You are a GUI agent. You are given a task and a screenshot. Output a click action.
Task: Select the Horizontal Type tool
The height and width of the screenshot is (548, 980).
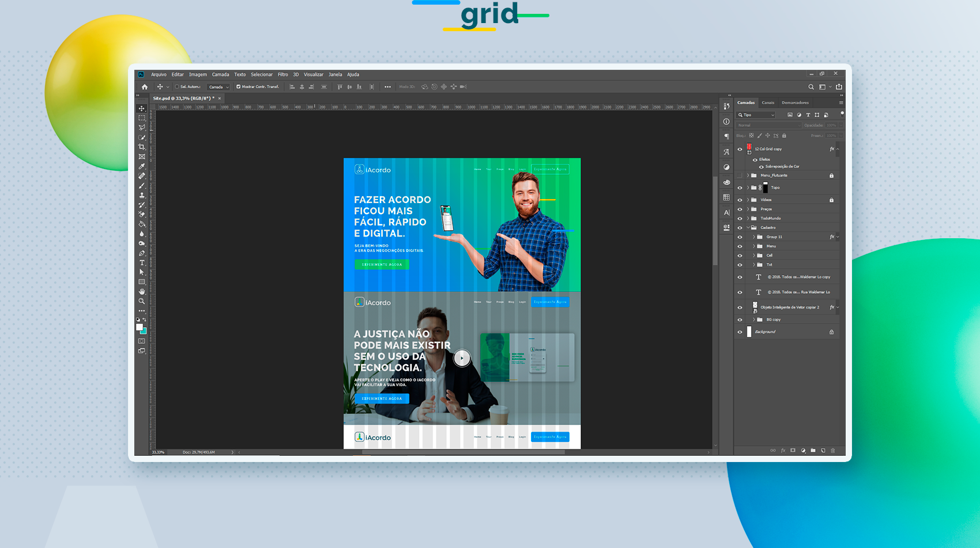click(x=142, y=262)
